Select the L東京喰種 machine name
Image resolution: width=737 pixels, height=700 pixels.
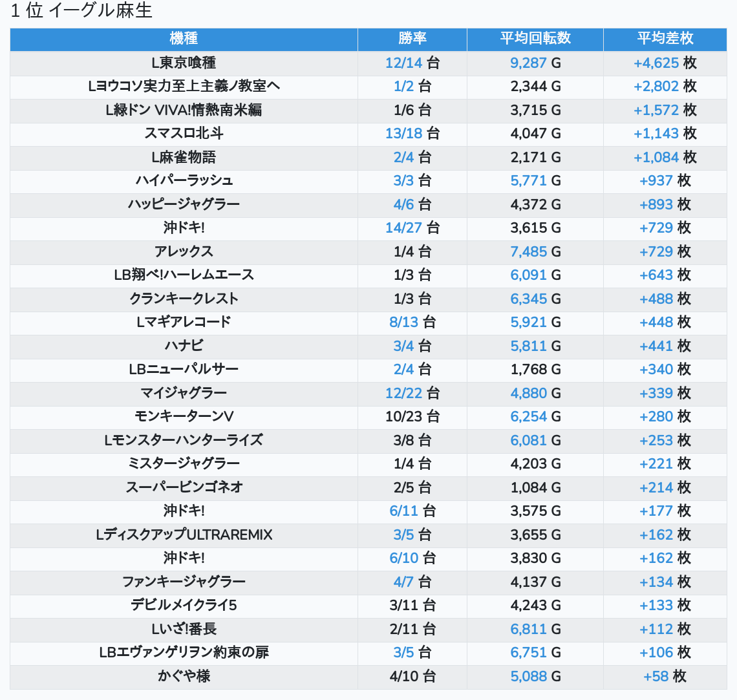(x=184, y=63)
